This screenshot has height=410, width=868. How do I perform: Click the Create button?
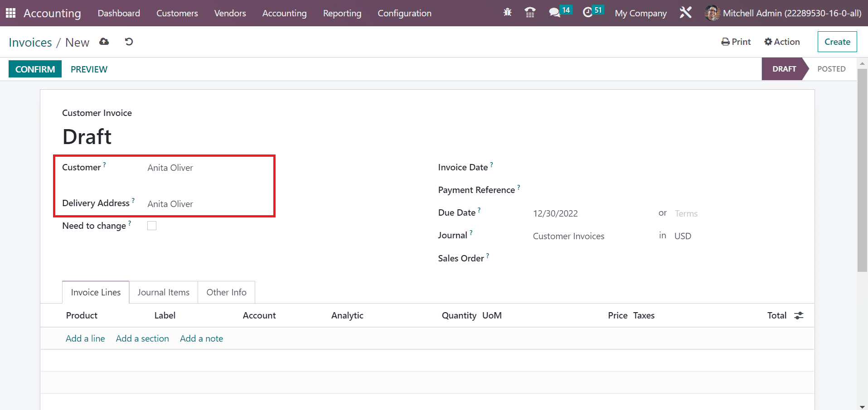pos(837,42)
